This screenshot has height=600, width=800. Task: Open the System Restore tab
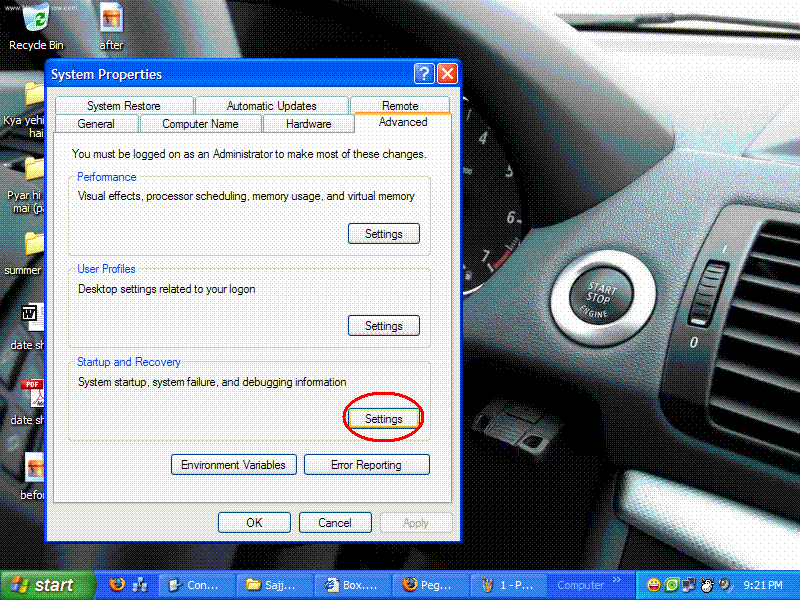point(123,106)
